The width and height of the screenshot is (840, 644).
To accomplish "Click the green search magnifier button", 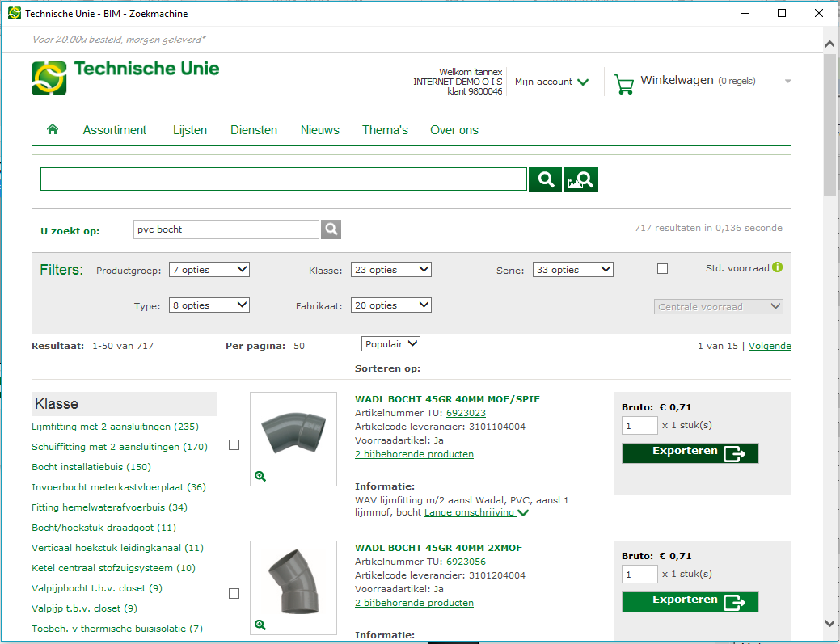I will (546, 179).
